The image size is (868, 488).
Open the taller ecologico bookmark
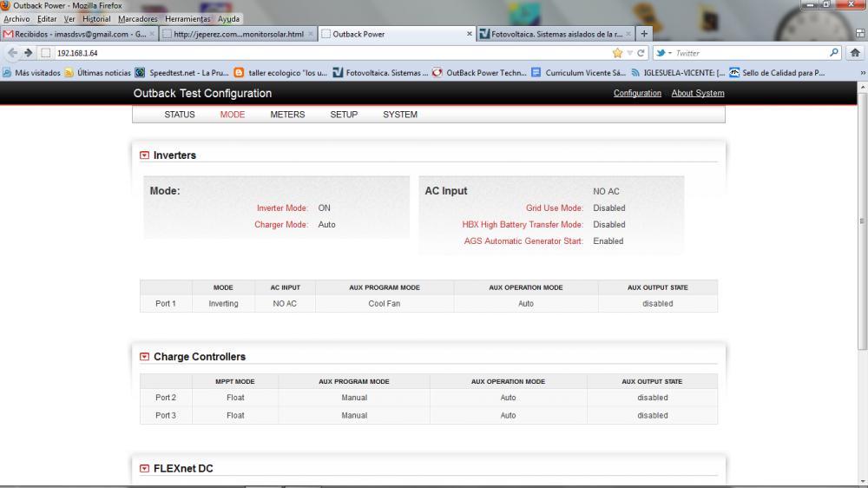click(x=280, y=73)
